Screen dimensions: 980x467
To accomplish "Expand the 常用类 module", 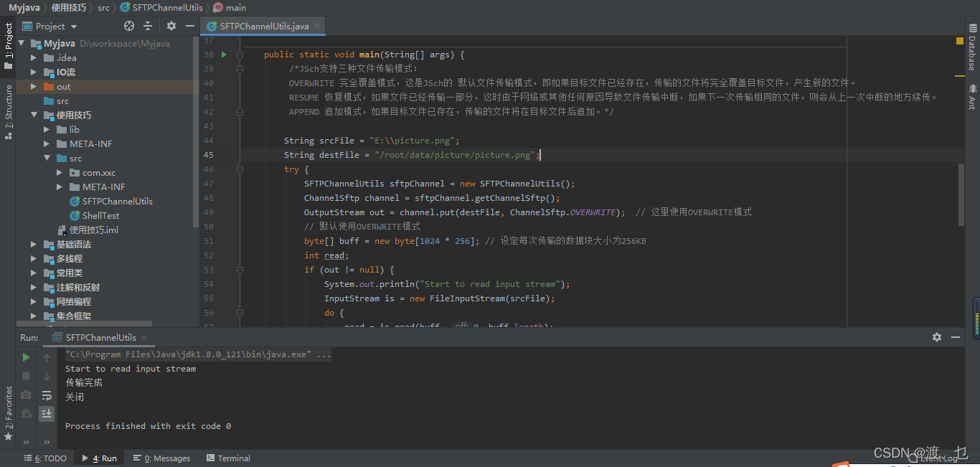I will [x=34, y=273].
